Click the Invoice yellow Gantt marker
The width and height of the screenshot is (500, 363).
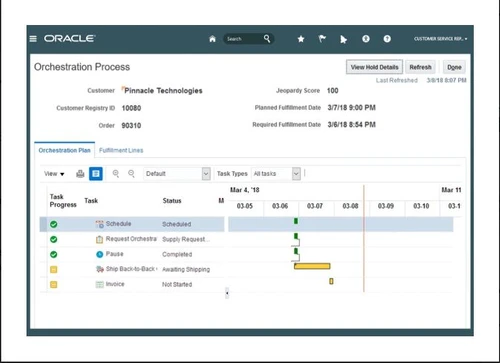coord(331,281)
